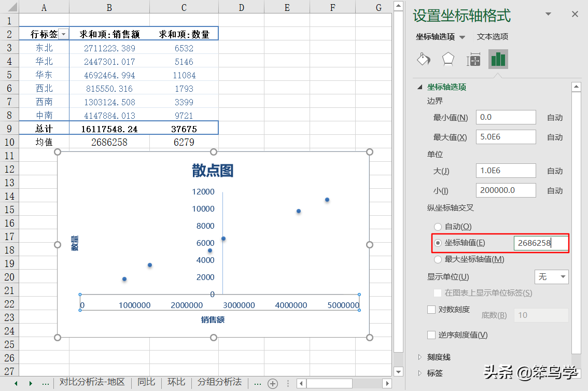Viewport: 588px width, 391px height.
Task: Click the axis value field showing 2686258
Action: click(541, 243)
